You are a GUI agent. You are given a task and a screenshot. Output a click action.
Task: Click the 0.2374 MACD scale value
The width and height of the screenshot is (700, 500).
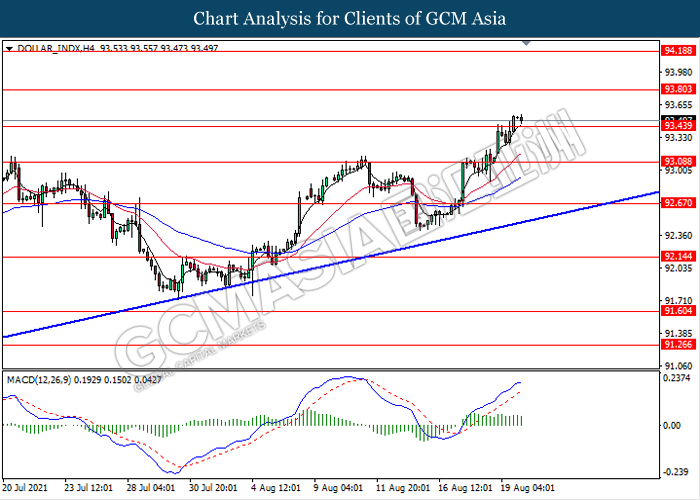(676, 378)
